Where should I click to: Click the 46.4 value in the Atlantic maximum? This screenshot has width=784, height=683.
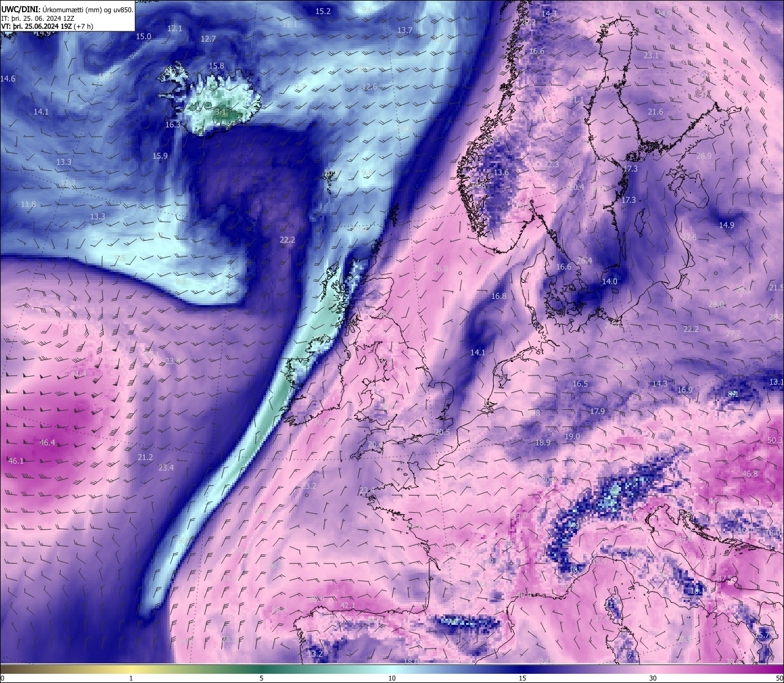[47, 442]
